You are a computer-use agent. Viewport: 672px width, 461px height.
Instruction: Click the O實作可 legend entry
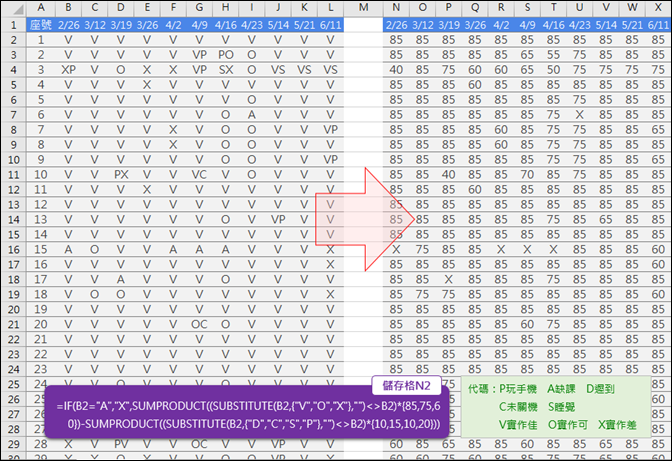[568, 425]
